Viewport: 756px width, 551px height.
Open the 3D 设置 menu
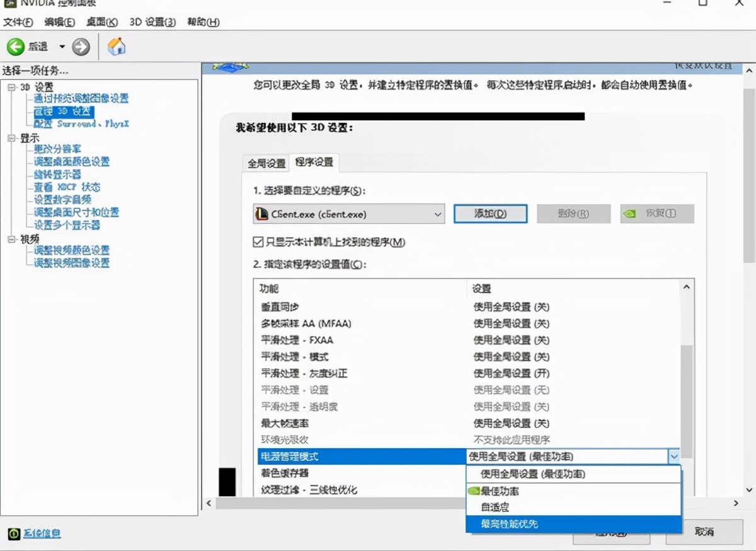[154, 22]
